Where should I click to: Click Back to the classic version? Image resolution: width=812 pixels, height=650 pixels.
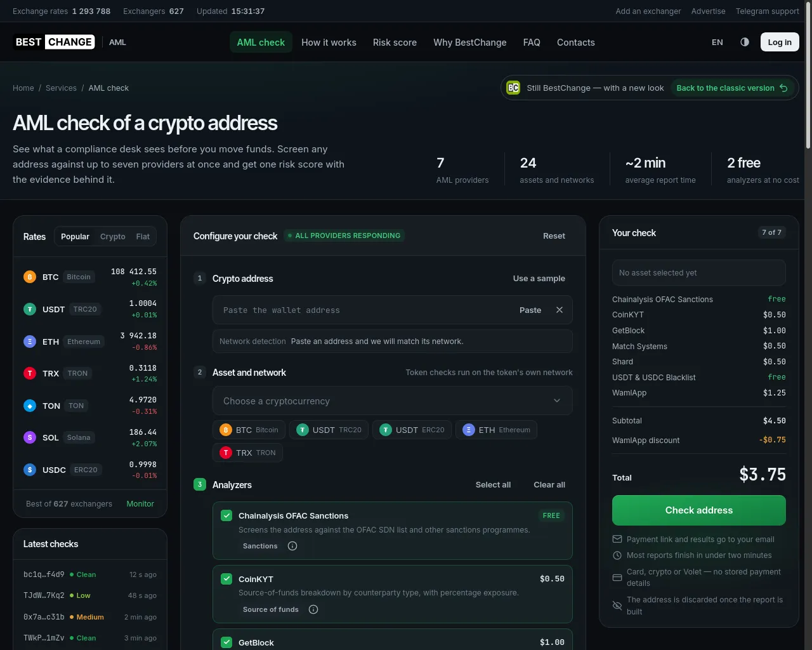point(732,88)
